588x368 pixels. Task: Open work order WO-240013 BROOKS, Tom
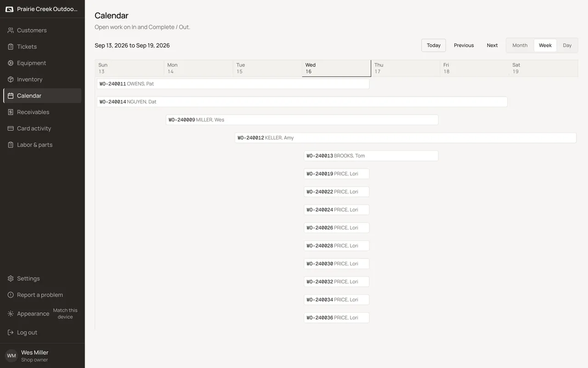tap(371, 155)
